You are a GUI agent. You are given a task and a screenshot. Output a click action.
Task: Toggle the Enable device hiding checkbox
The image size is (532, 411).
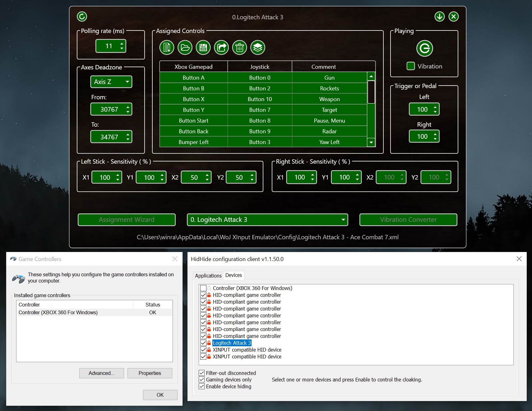[202, 386]
